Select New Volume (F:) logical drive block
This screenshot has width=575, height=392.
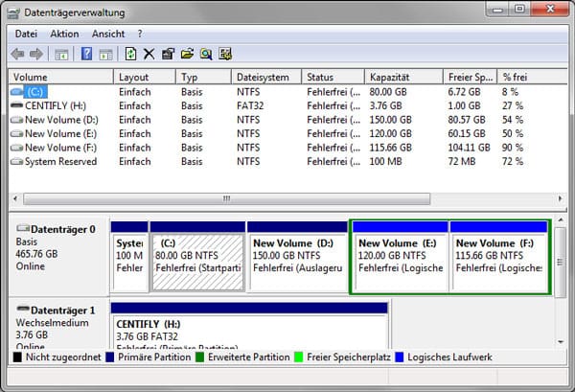pos(498,261)
